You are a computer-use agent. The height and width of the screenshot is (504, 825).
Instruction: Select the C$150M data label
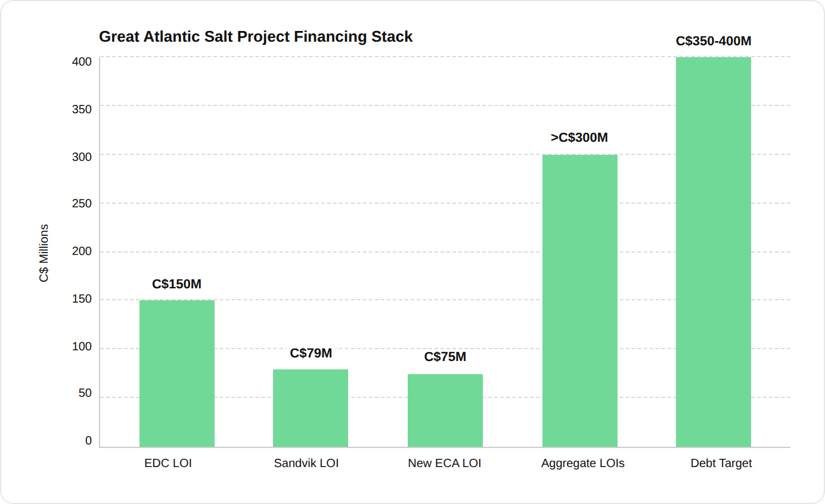(x=177, y=284)
